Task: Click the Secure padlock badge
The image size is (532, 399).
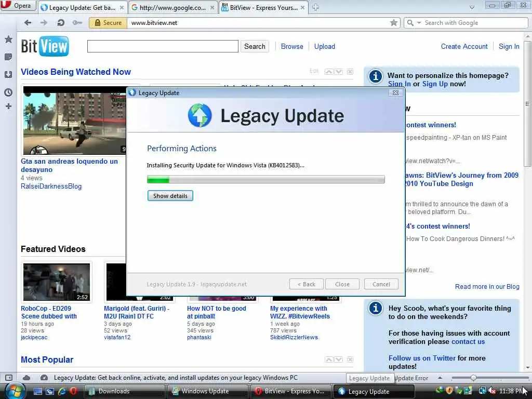Action: [x=108, y=23]
